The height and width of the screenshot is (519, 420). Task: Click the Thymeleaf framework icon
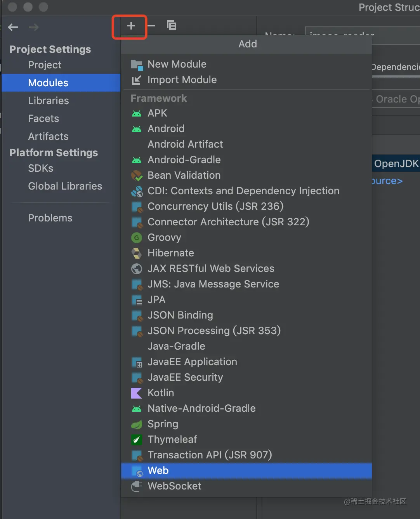[x=137, y=440]
